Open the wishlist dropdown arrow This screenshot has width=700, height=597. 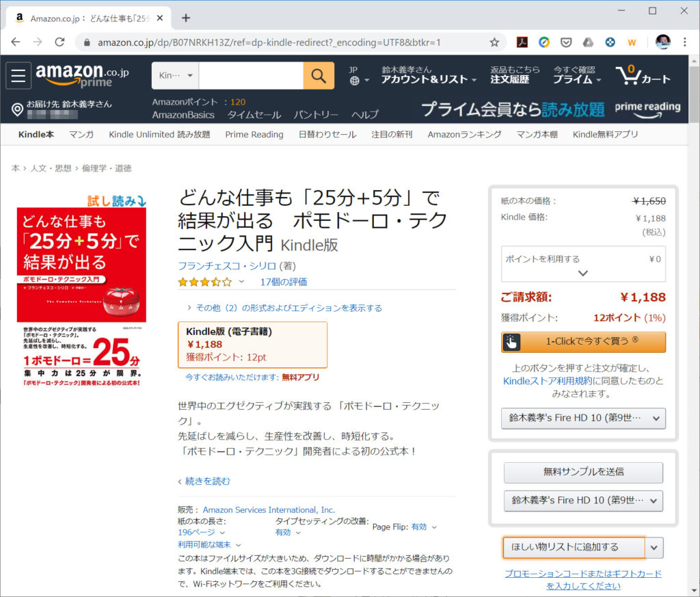tap(654, 548)
